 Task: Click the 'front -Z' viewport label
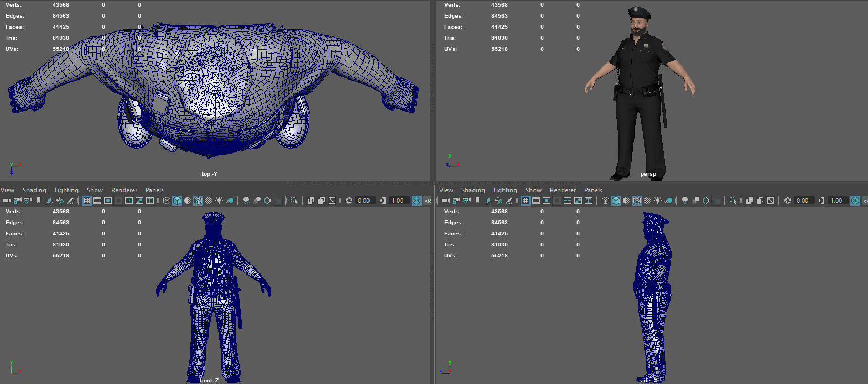[x=209, y=380]
